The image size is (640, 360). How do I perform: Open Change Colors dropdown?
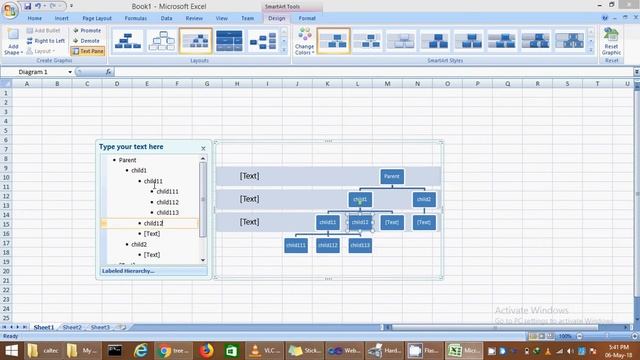point(304,41)
